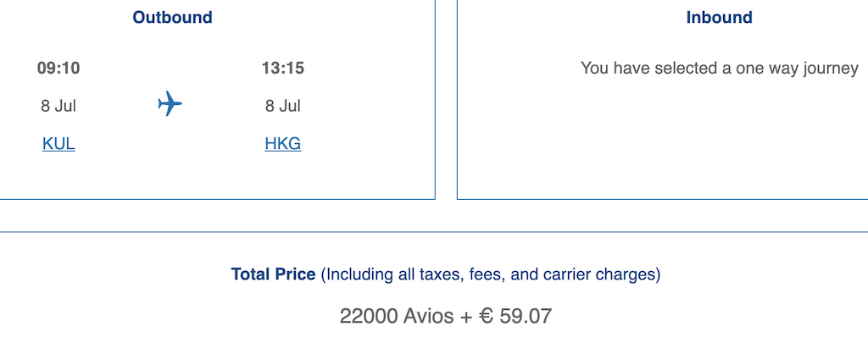868x343 pixels.
Task: Click the 8 Jul date above KUL
Action: click(58, 107)
